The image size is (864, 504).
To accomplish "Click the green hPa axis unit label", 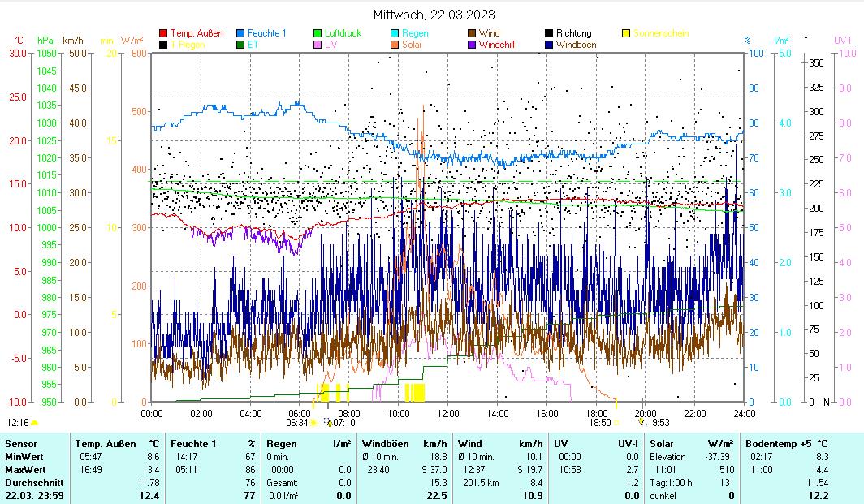I will pyautogui.click(x=45, y=41).
